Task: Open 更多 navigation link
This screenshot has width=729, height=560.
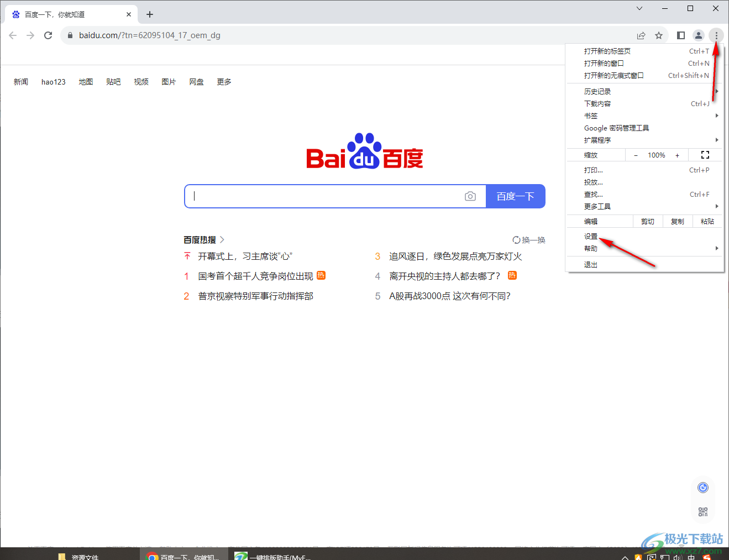Action: pos(224,82)
